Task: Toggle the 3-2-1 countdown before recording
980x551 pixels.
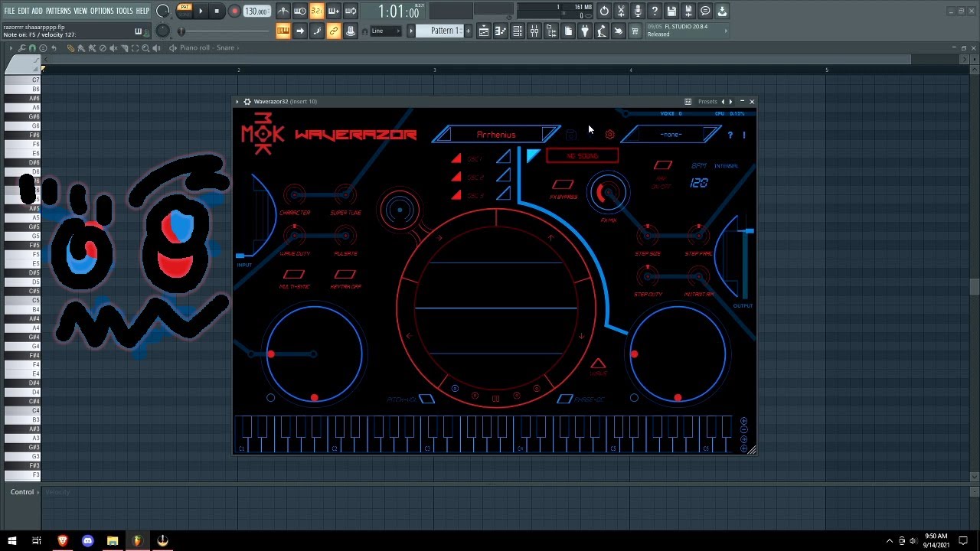Action: [317, 11]
